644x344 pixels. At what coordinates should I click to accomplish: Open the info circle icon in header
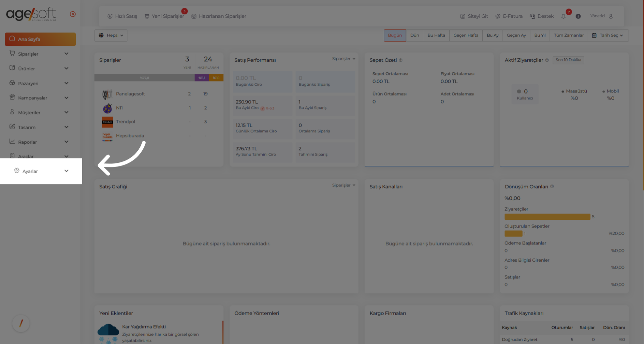point(578,16)
